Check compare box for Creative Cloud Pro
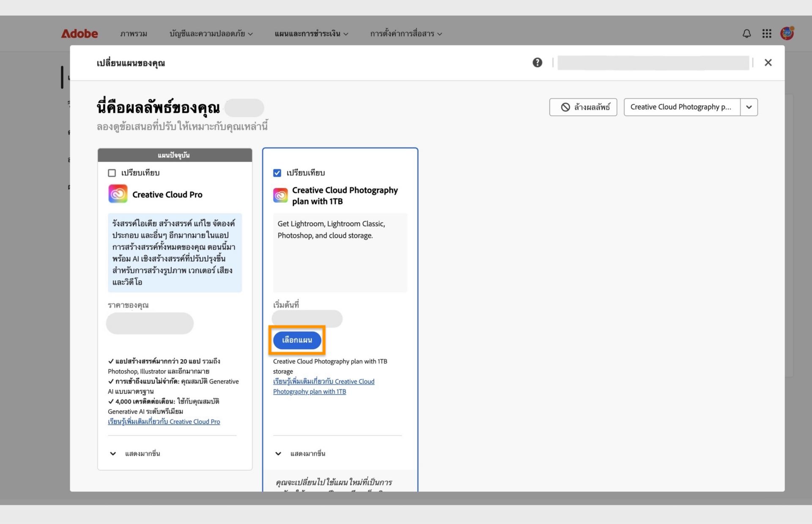The image size is (812, 524). point(112,173)
